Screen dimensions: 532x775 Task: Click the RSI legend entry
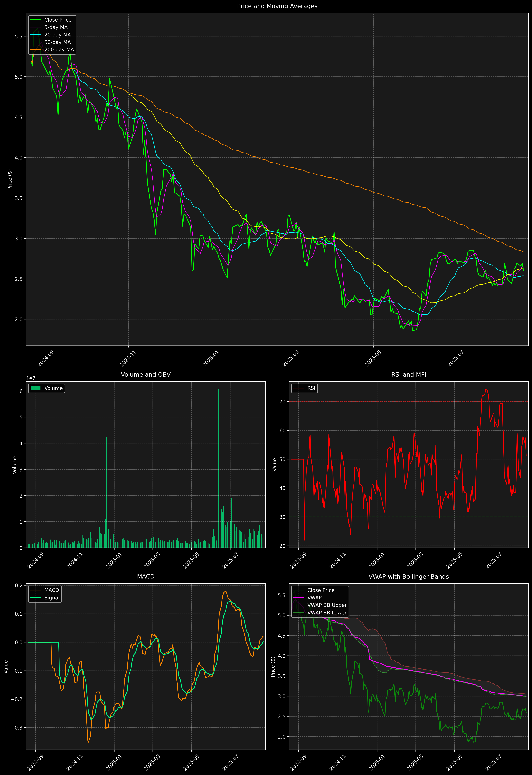pyautogui.click(x=311, y=388)
